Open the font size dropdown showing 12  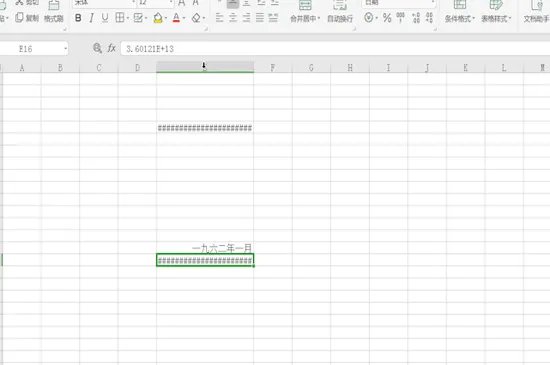tap(171, 3)
